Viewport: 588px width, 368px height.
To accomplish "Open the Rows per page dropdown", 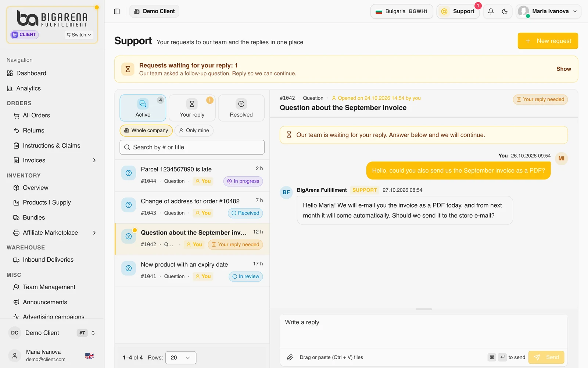I will point(181,358).
